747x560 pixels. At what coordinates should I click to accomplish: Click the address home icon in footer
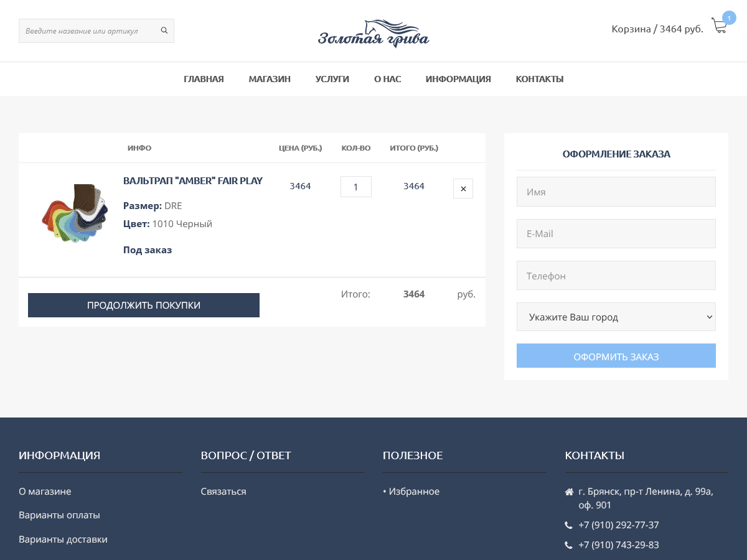[569, 492]
